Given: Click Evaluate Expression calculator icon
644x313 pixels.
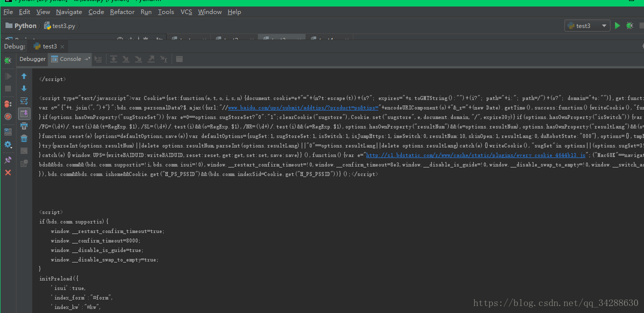Looking at the screenshot, I should [180, 59].
